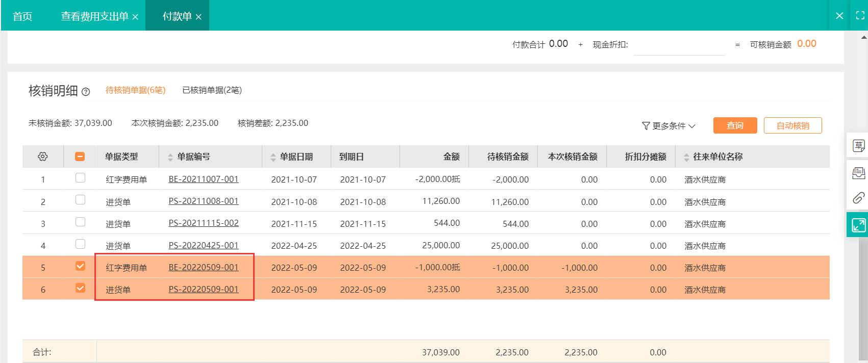Open document link PS-20220425-001
This screenshot has height=363, width=868.
click(204, 245)
